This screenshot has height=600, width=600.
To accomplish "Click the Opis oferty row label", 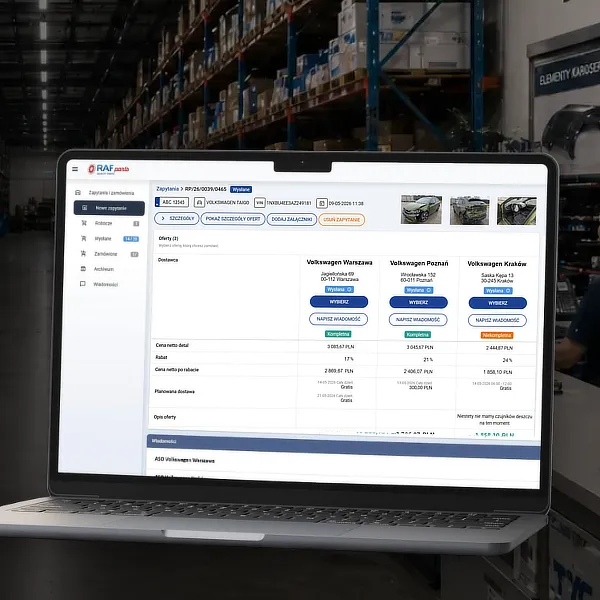I will coord(165,417).
